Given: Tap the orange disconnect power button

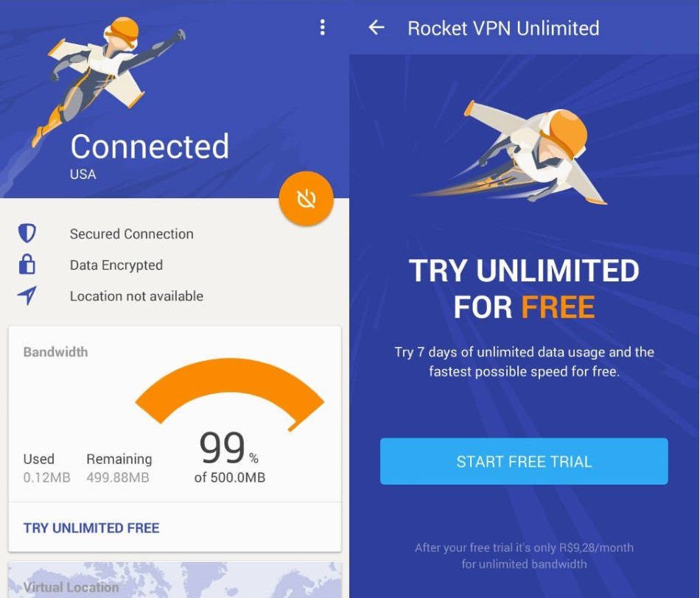Looking at the screenshot, I should tap(307, 199).
